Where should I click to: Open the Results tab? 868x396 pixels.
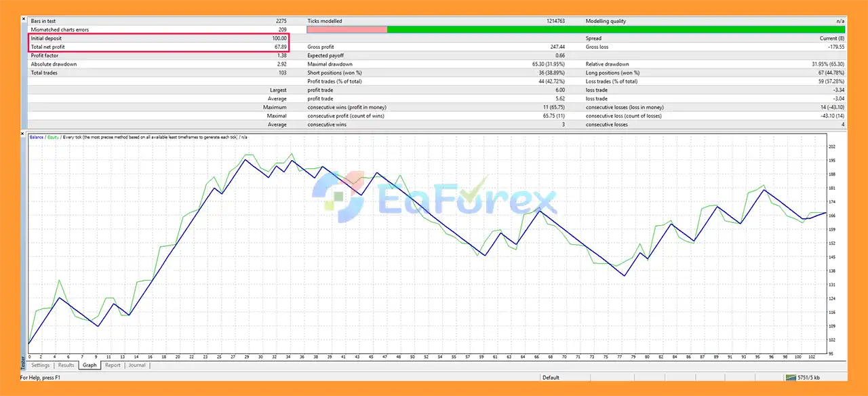click(66, 365)
